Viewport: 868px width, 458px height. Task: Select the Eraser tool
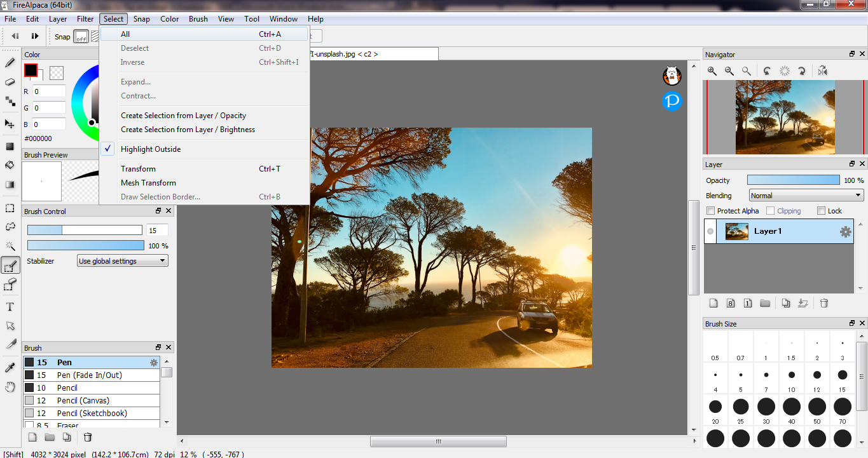[x=10, y=82]
